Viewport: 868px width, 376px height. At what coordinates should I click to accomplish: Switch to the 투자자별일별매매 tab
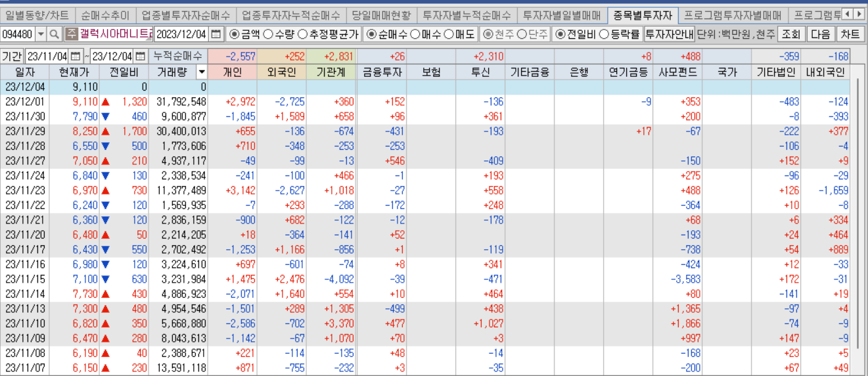point(562,14)
